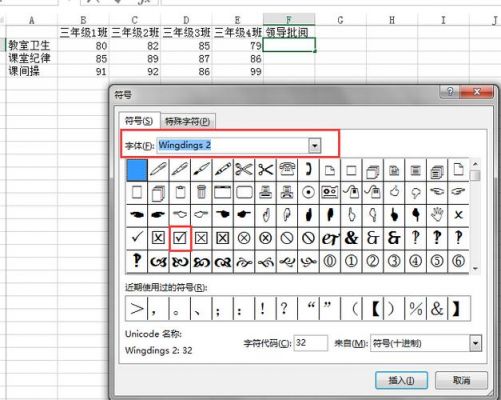Select the trash can symbol
The height and width of the screenshot is (400, 501).
pyautogui.click(x=201, y=192)
